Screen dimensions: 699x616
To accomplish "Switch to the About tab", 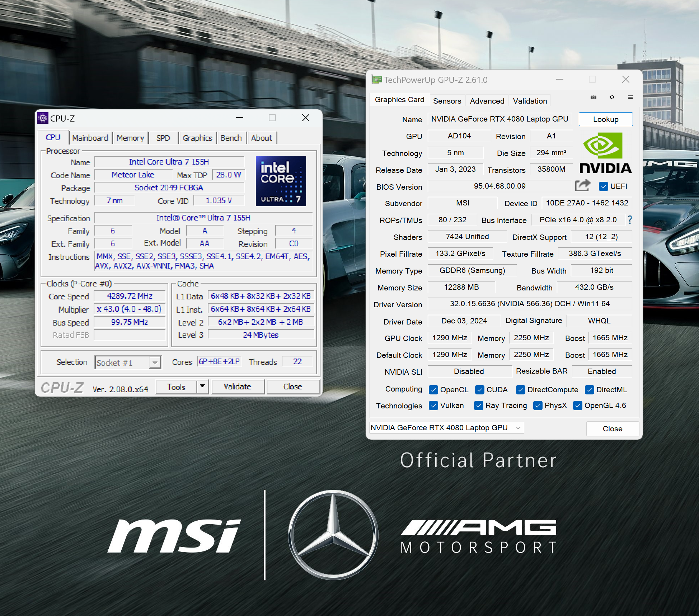I will pyautogui.click(x=262, y=138).
